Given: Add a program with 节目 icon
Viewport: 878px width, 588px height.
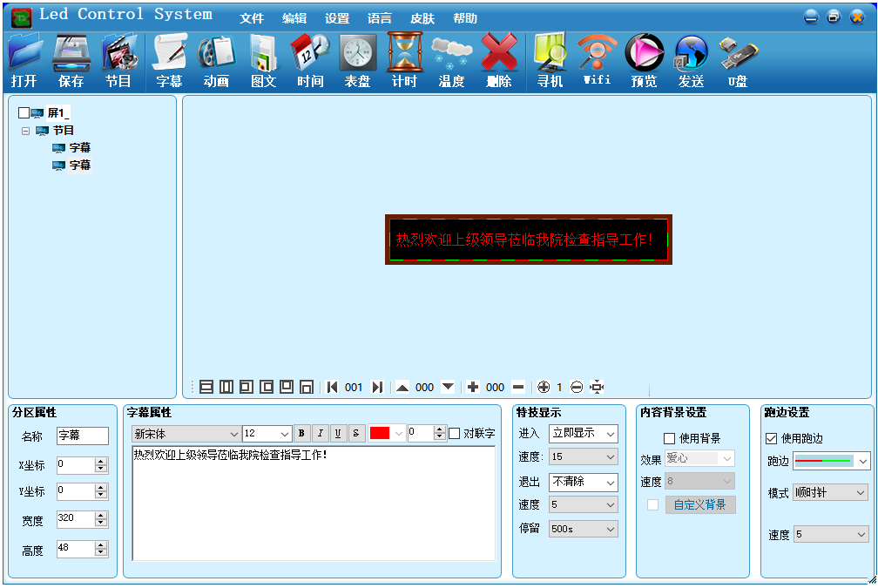Looking at the screenshot, I should tap(118, 60).
